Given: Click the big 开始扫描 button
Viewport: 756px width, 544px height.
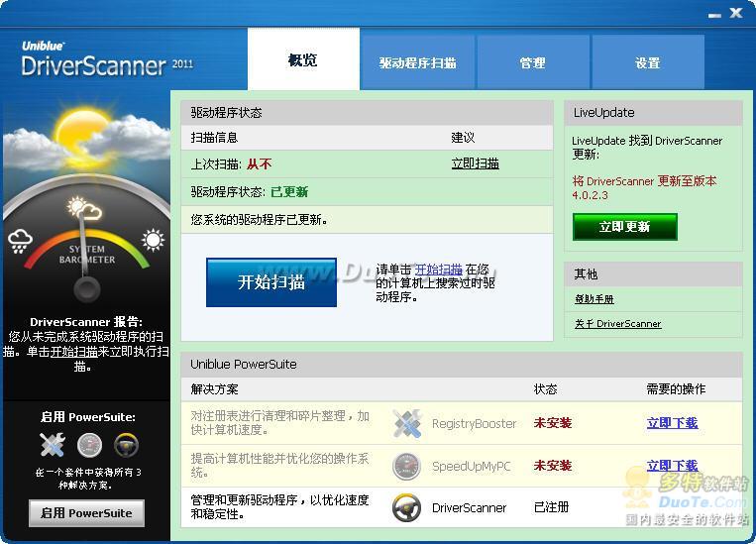Looking at the screenshot, I should [271, 282].
